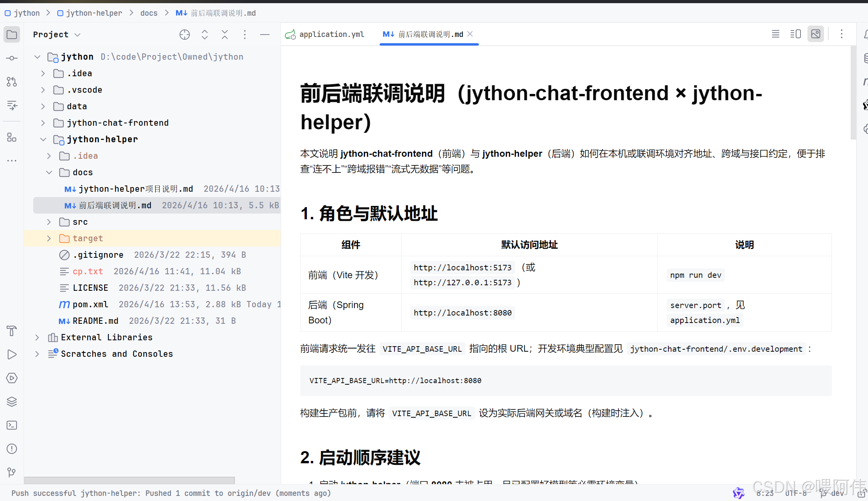This screenshot has width=868, height=501.
Task: Click Collapse All in Project panel
Action: tap(224, 35)
